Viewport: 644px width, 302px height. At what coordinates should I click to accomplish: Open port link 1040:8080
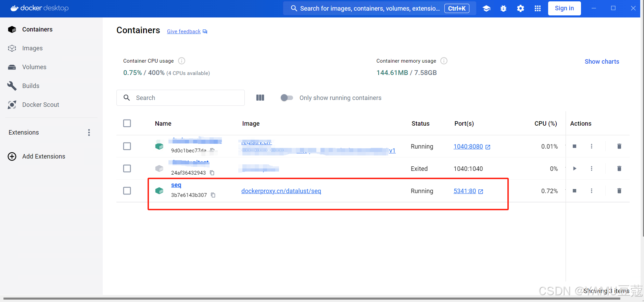pyautogui.click(x=468, y=147)
